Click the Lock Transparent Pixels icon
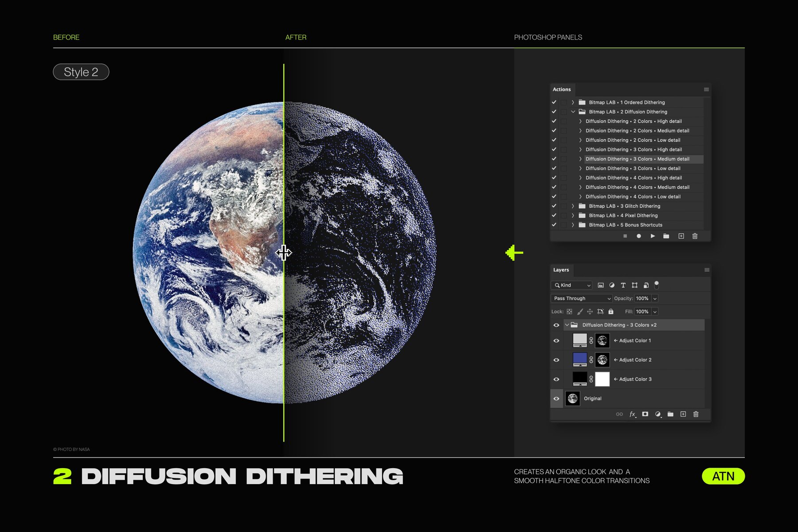Screen dimensions: 798x532 [x=569, y=312]
